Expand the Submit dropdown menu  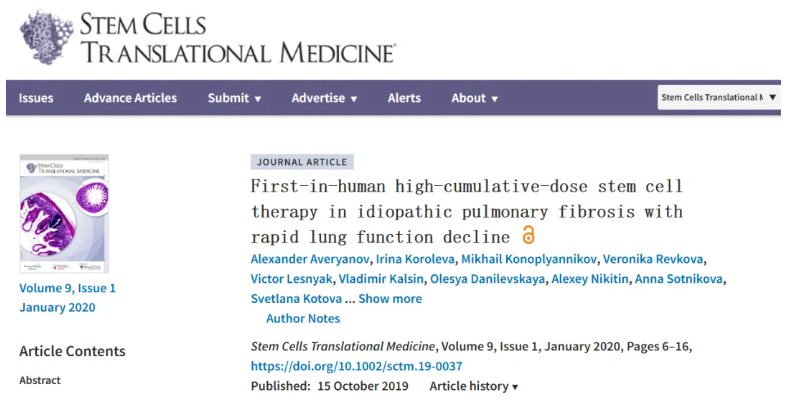coord(235,98)
